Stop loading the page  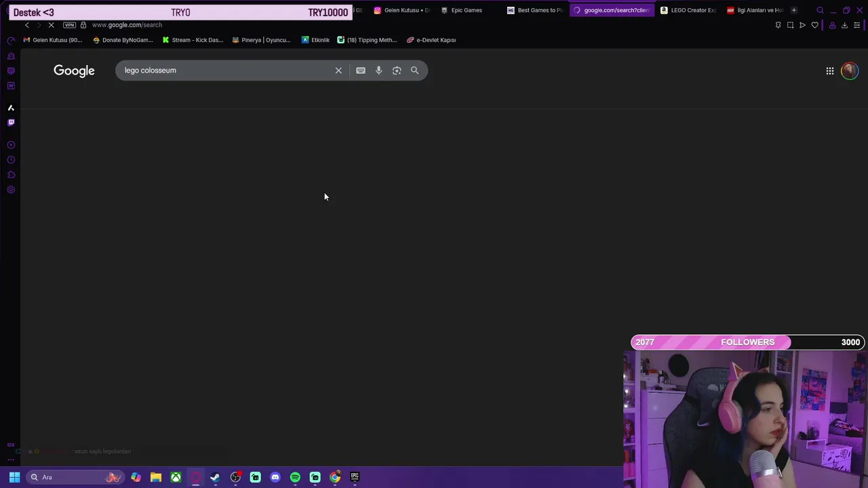[x=51, y=25]
